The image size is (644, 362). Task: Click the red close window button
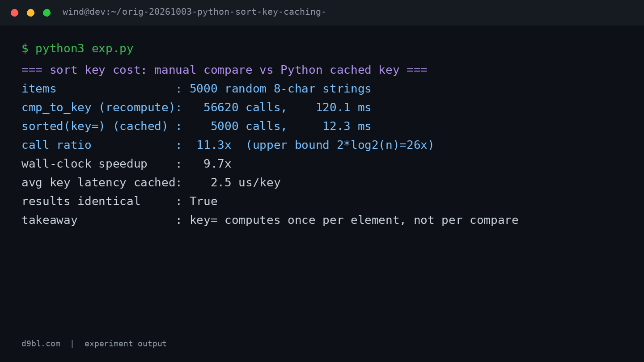(14, 13)
